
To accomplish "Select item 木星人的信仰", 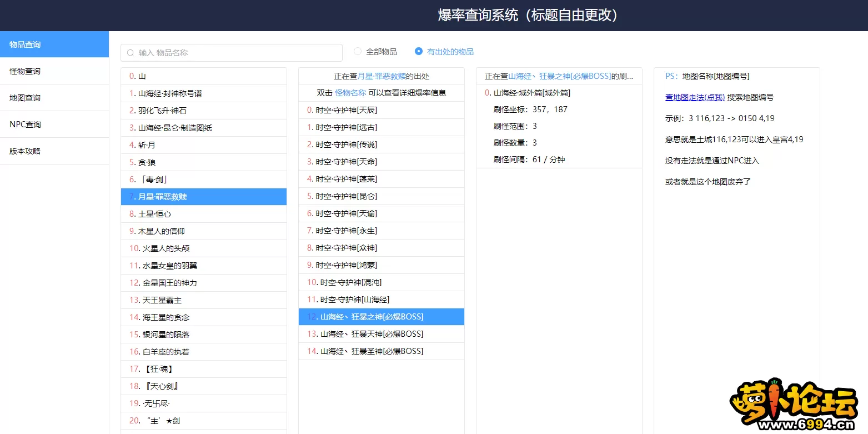I will [x=204, y=231].
